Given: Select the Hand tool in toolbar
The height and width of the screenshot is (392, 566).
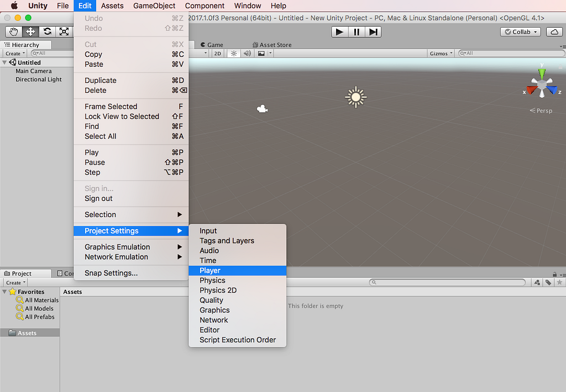Looking at the screenshot, I should coord(14,31).
